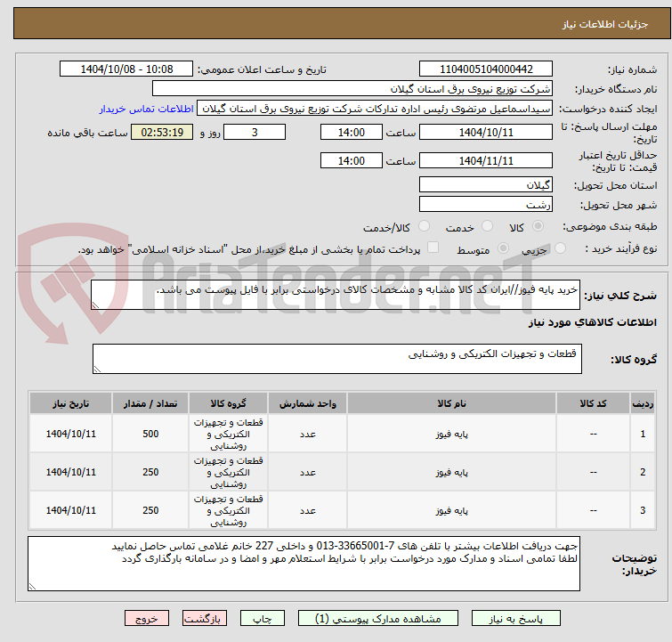Screen dimensions: 672x642
Task: Click the توضیحات خریدار text area
Action: point(304,564)
